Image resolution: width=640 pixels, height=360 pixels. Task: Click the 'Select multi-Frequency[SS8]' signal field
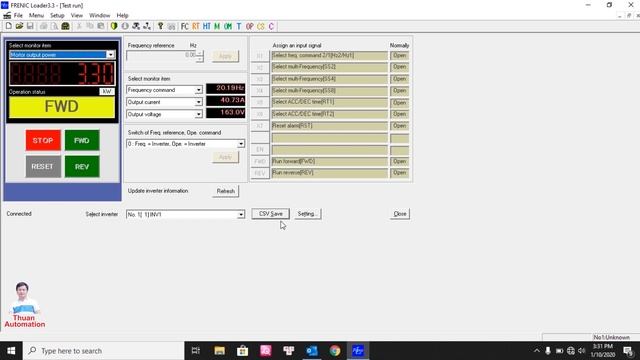click(329, 91)
